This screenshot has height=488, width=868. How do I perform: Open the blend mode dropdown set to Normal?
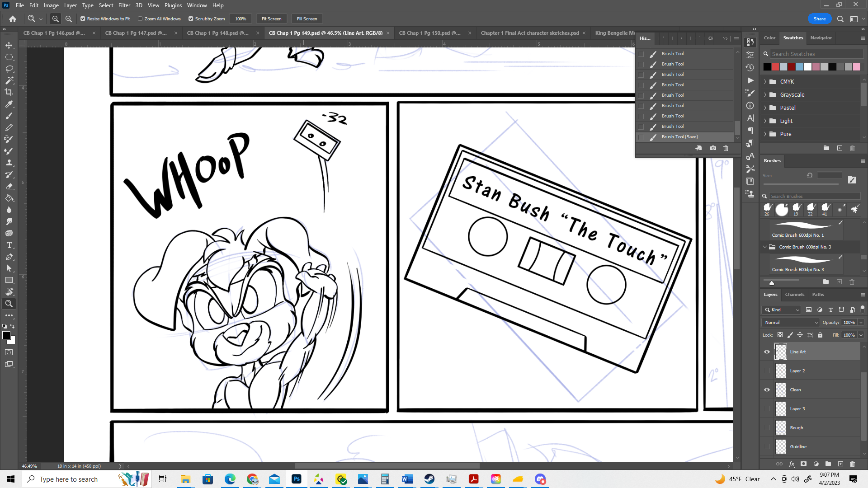790,322
